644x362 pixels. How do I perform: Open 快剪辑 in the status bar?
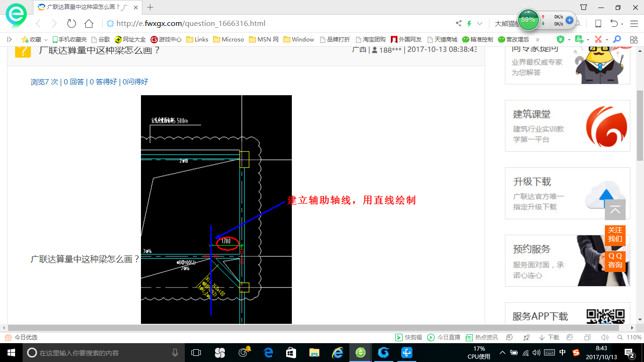409,337
